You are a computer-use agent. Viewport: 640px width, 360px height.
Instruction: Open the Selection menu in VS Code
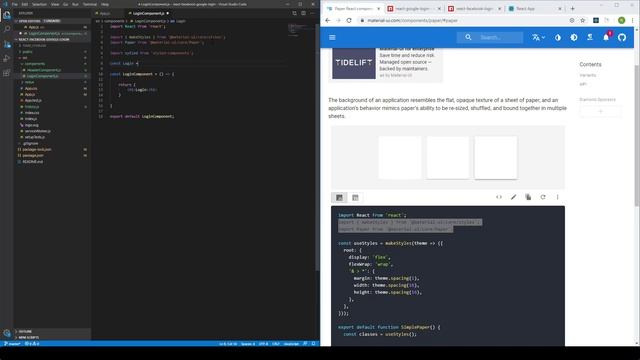coord(39,4)
